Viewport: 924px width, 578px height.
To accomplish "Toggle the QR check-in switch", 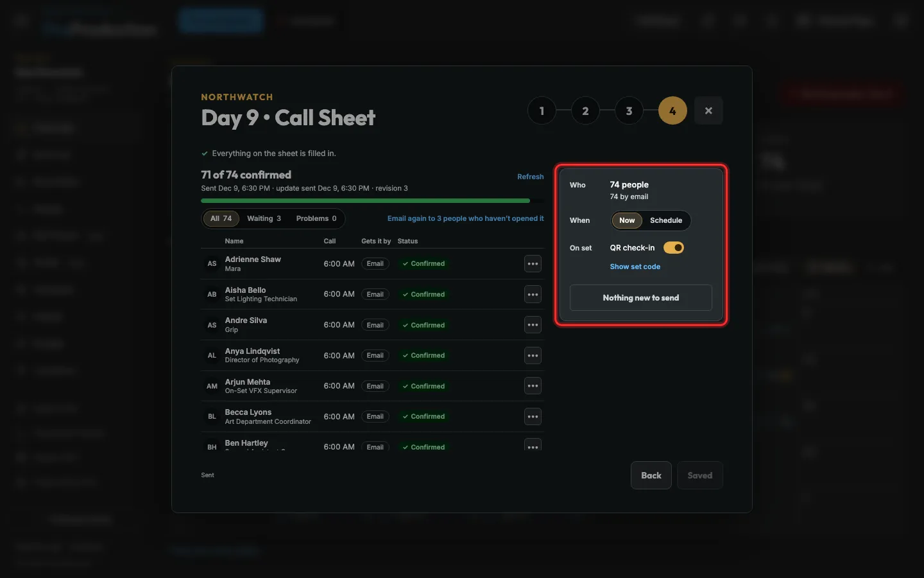I will pyautogui.click(x=674, y=248).
